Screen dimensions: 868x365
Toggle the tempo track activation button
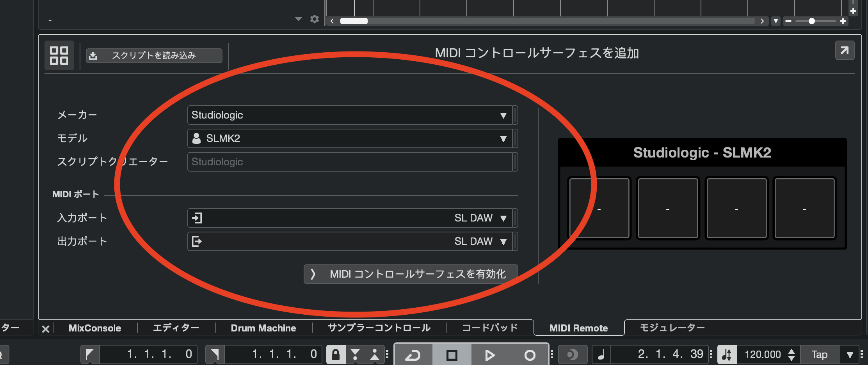click(727, 354)
